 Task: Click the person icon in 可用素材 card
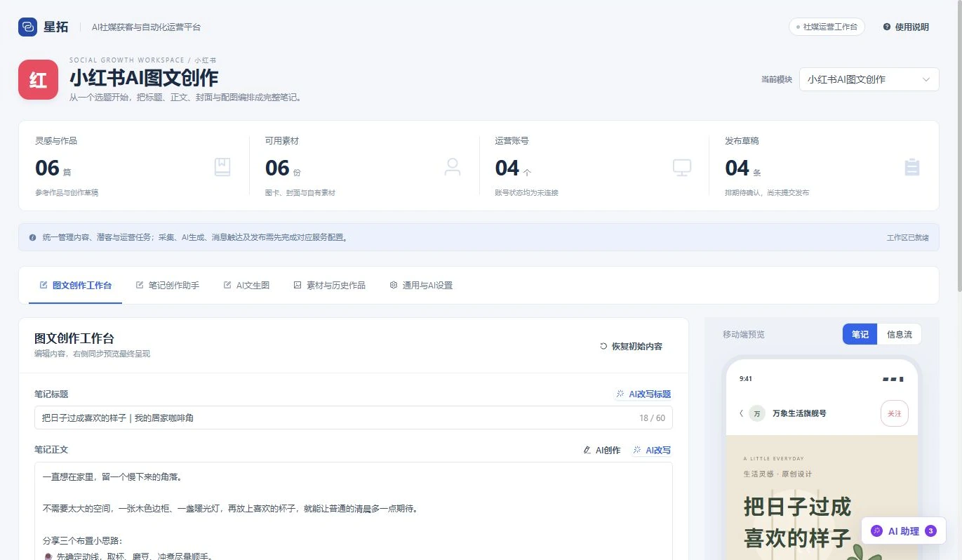coord(453,167)
